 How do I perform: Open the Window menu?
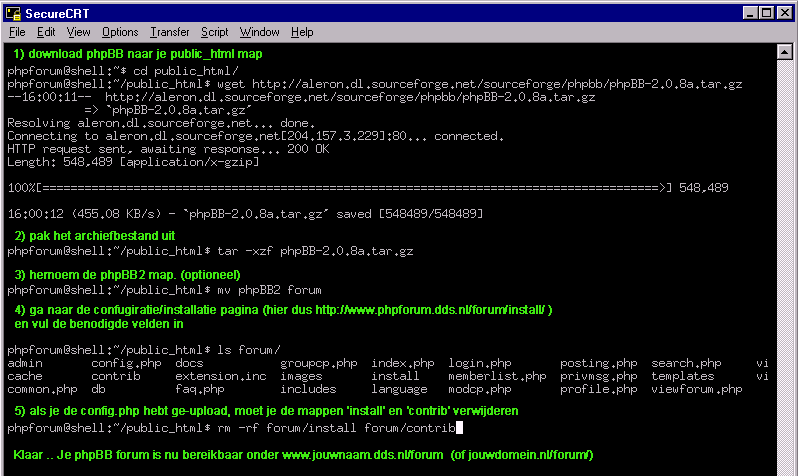click(259, 33)
